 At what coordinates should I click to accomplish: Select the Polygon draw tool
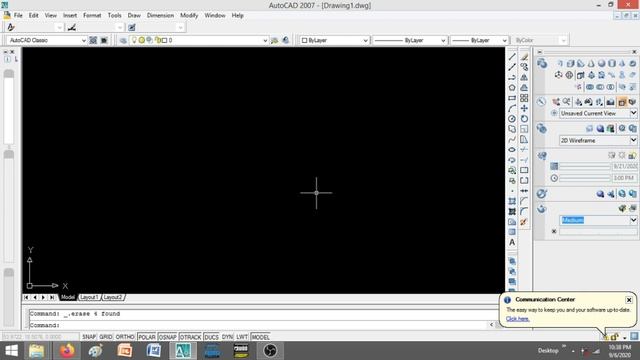(x=512, y=88)
